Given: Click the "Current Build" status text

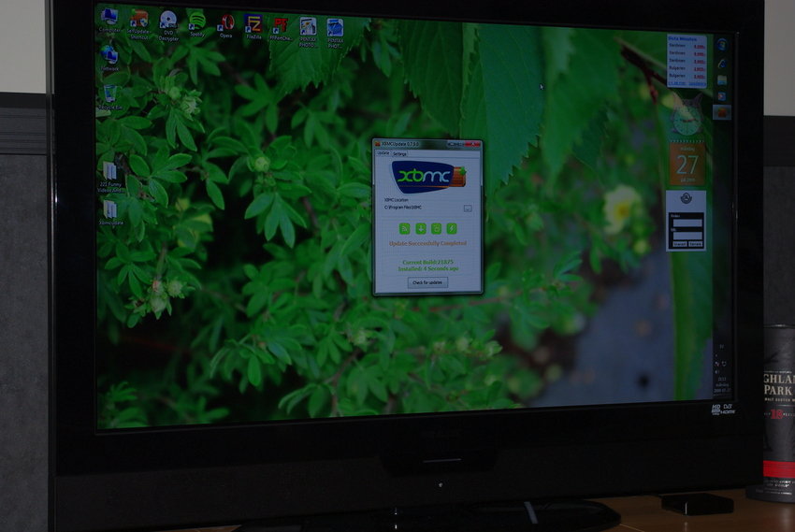Looking at the screenshot, I should [428, 262].
